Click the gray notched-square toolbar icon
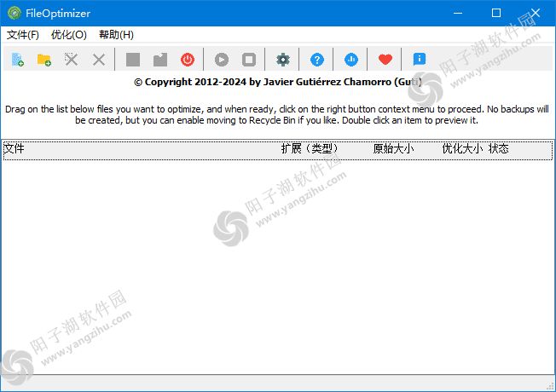This screenshot has height=392, width=556. coord(160,60)
